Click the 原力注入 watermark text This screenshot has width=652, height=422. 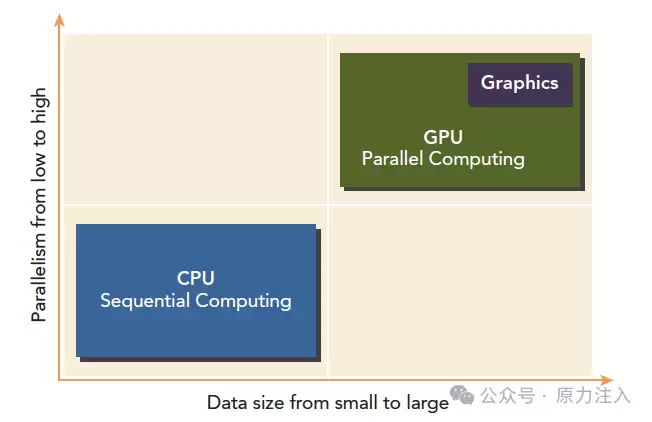(593, 395)
